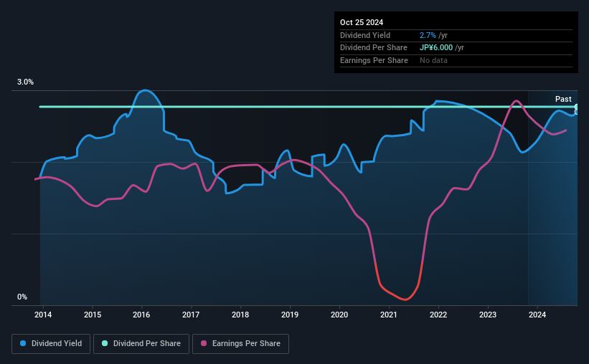
Task: Click 'No data' in Earnings Per Share row
Action: pos(433,60)
